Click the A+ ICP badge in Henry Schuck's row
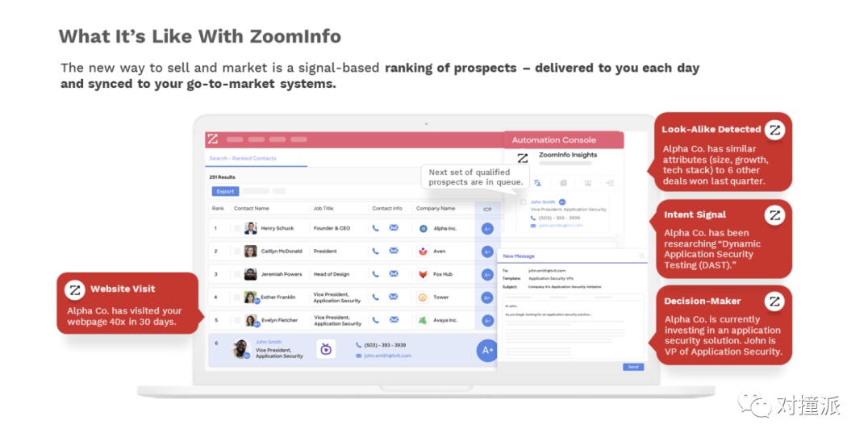868x441 pixels. 487,228
